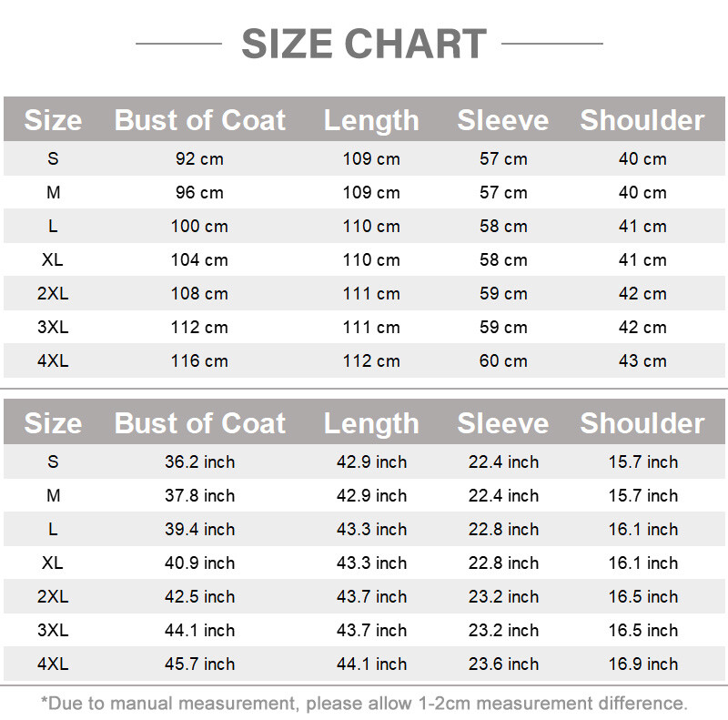Click the 108 cm bust measurement

click(199, 294)
